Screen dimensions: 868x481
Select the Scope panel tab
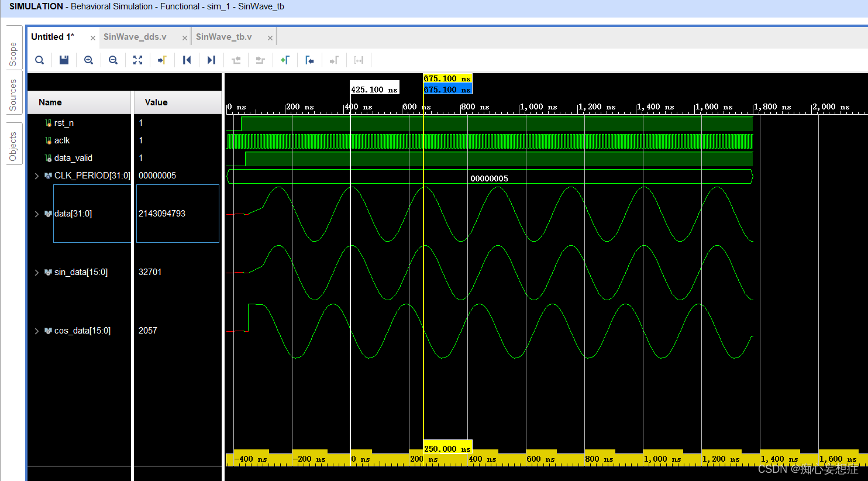pyautogui.click(x=13, y=50)
